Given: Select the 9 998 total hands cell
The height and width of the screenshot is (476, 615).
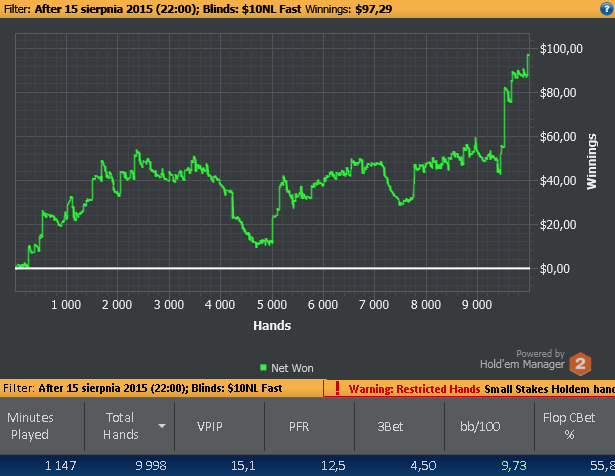Looking at the screenshot, I should 151,465.
